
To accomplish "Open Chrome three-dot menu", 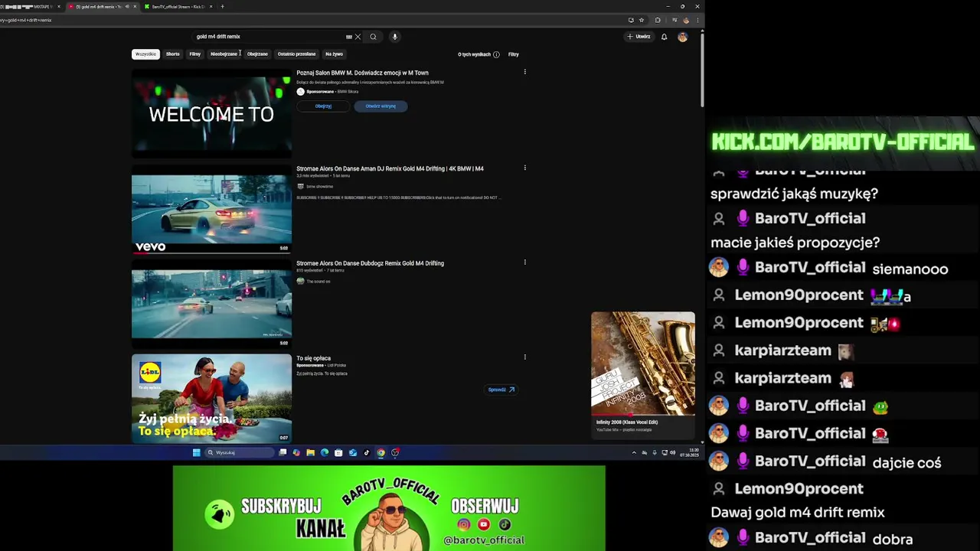I will click(x=697, y=20).
